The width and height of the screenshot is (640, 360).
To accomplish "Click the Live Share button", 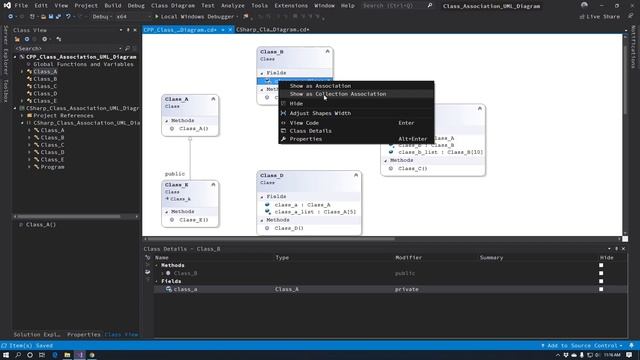I will tap(600, 17).
